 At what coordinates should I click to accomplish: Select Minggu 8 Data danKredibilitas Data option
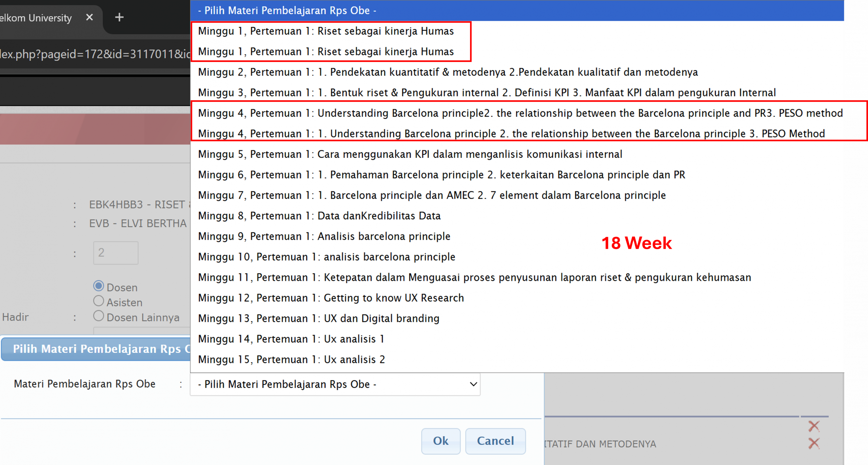(517, 216)
